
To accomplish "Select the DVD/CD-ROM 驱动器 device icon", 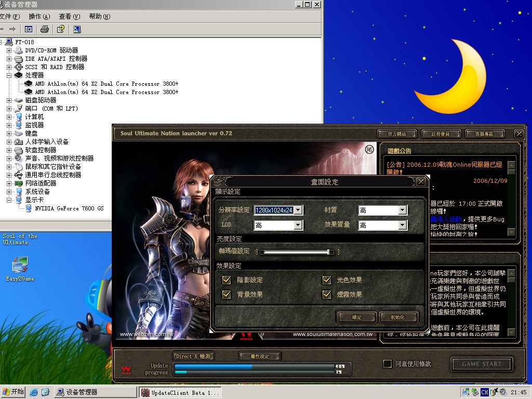I will point(19,50).
